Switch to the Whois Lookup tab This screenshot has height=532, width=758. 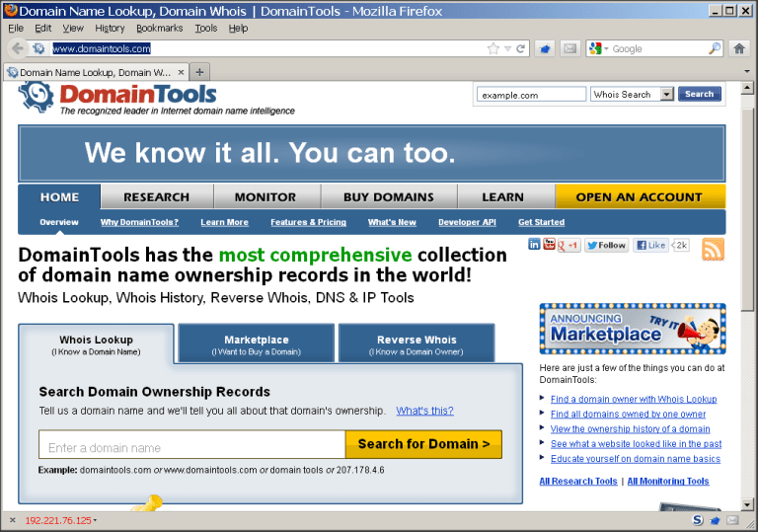tap(96, 344)
